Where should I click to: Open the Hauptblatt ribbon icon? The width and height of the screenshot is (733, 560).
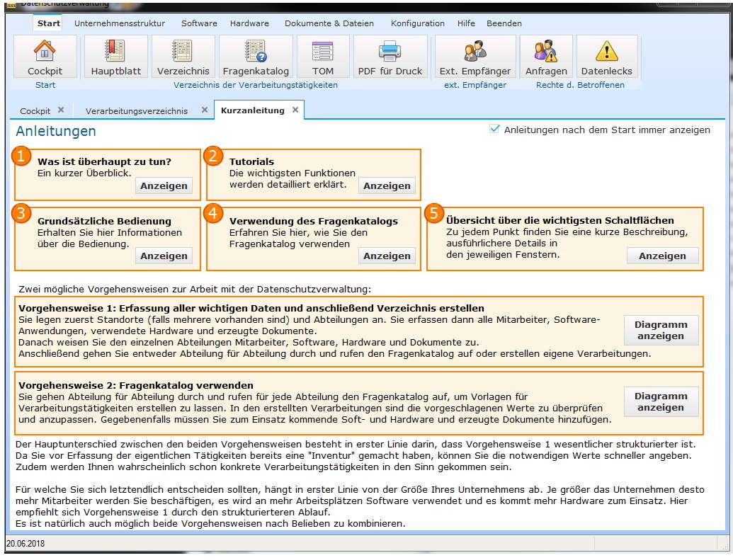pyautogui.click(x=115, y=57)
